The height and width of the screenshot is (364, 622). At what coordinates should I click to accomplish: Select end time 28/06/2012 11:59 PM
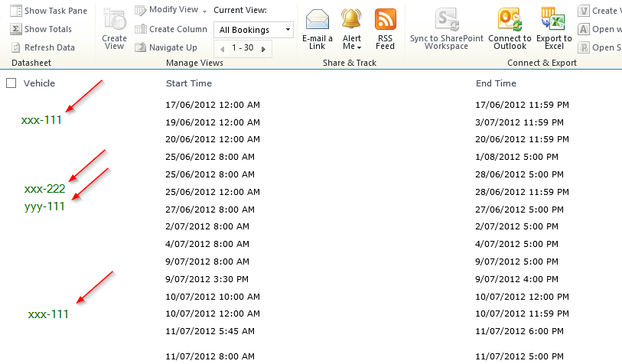click(x=522, y=192)
